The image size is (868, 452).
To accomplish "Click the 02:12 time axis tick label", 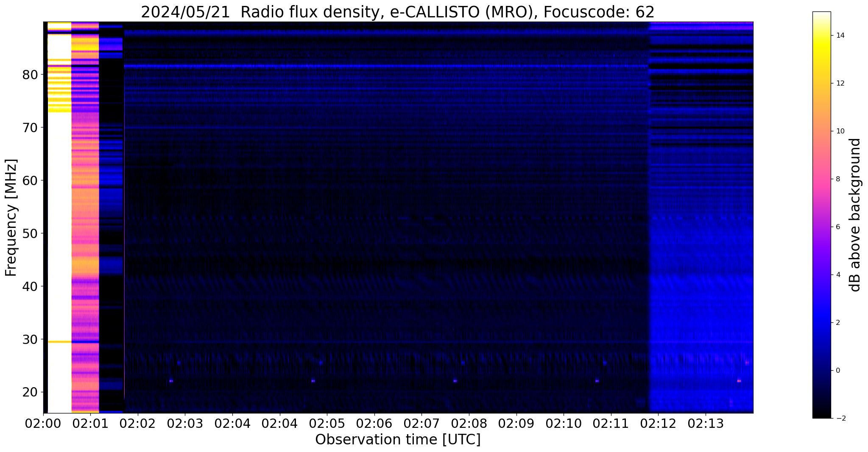I will pyautogui.click(x=658, y=423).
